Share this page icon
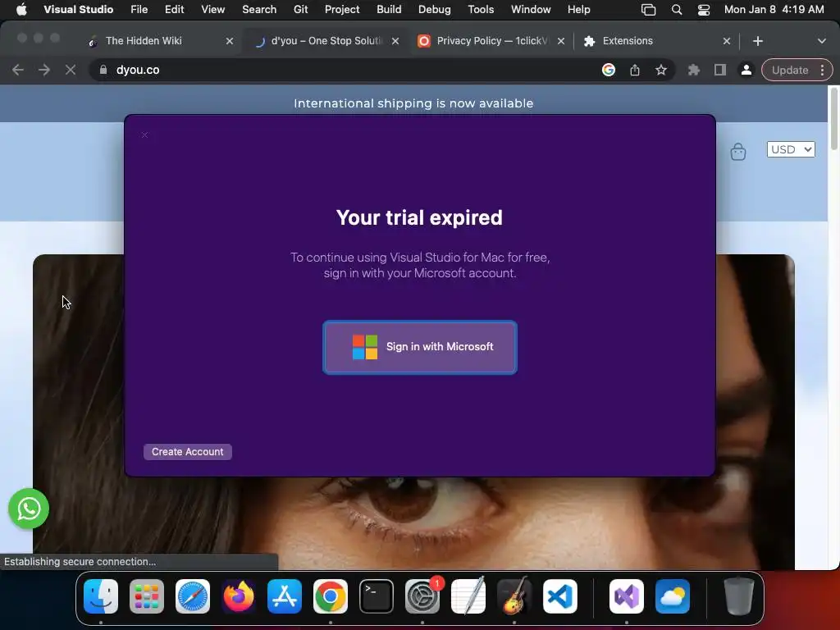The image size is (840, 630). click(635, 71)
